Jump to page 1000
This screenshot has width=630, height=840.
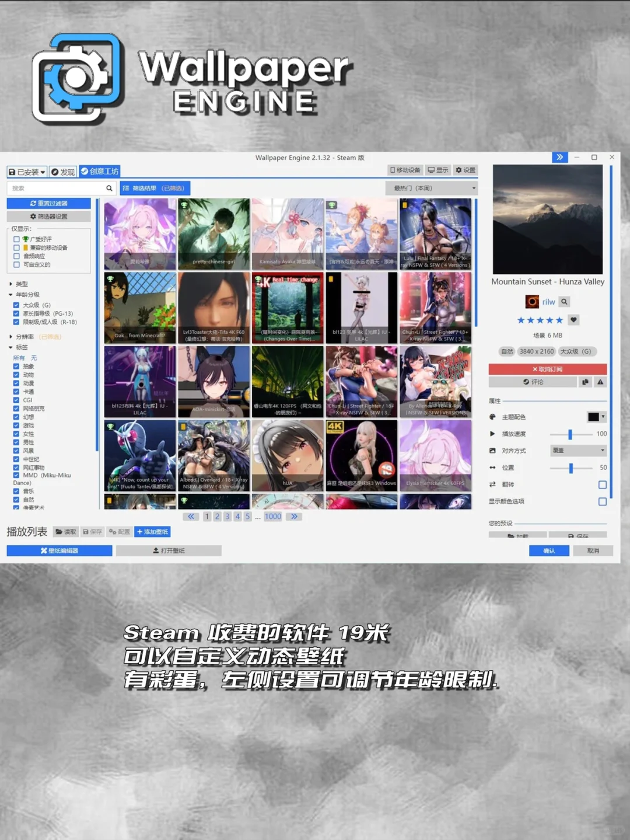pyautogui.click(x=273, y=517)
